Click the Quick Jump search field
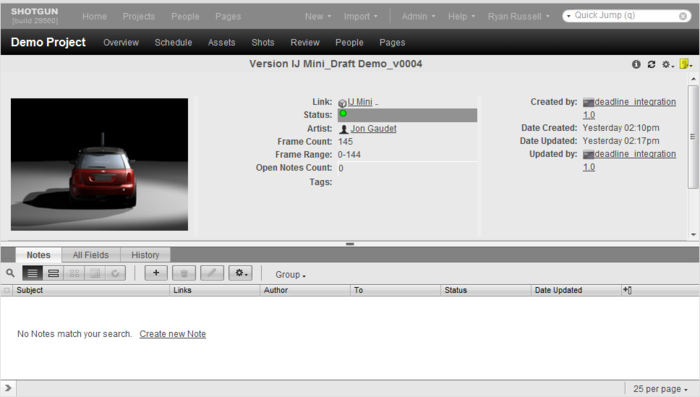Viewport: 700px width, 397px height. click(625, 16)
